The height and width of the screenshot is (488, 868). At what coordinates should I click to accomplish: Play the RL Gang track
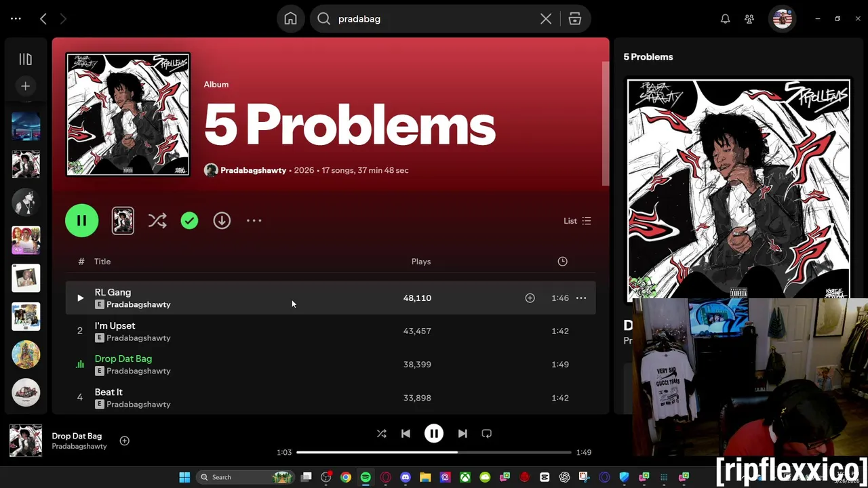[x=80, y=298]
